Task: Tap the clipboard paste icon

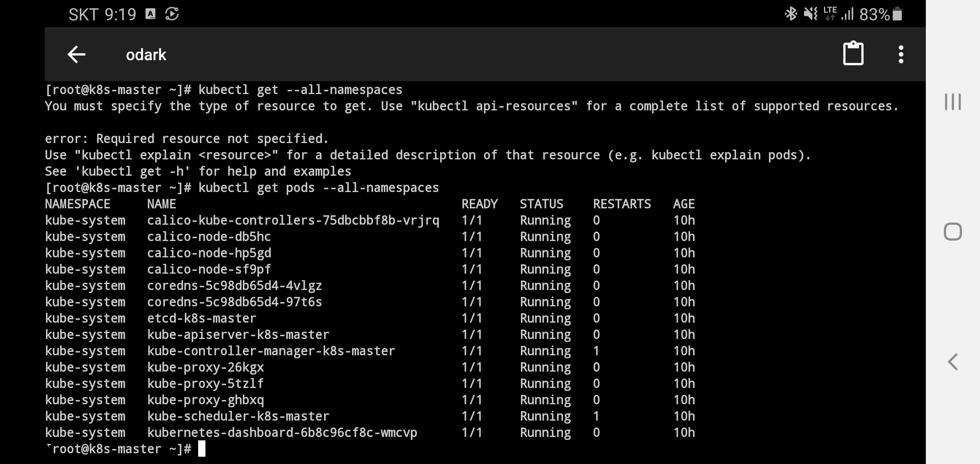Action: tap(853, 54)
